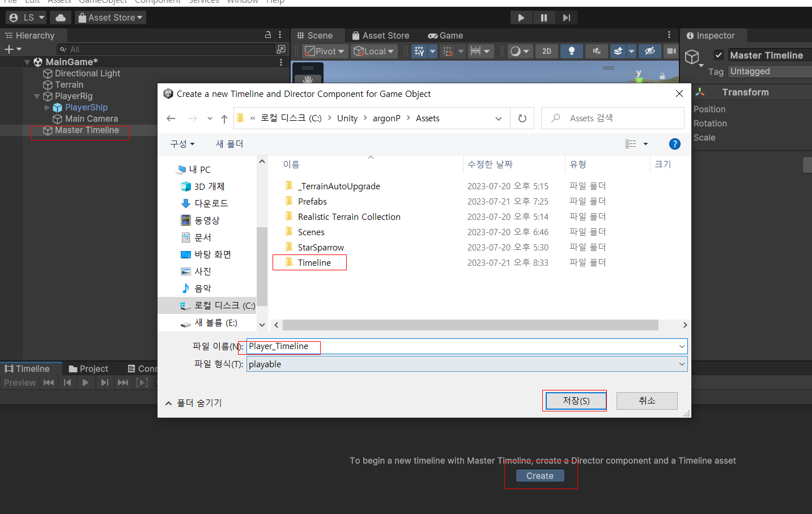Click the blue help icon in dialog
The height and width of the screenshot is (514, 812).
pos(675,144)
